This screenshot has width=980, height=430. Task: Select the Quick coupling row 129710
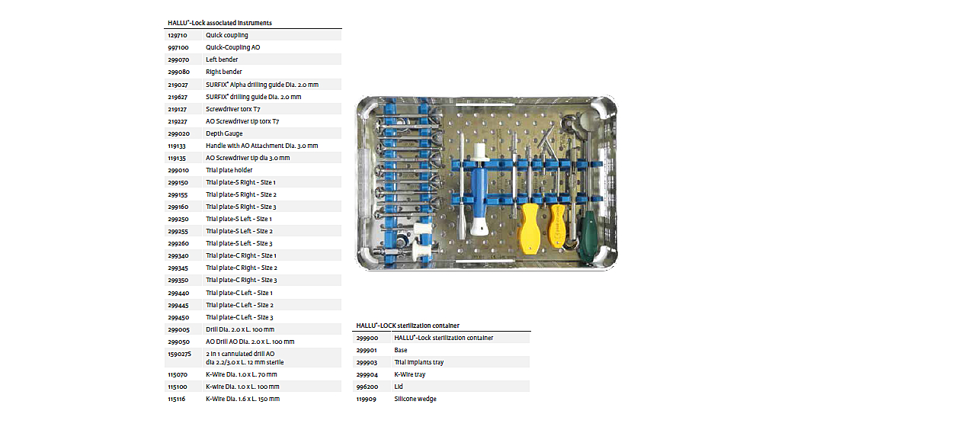[253, 35]
